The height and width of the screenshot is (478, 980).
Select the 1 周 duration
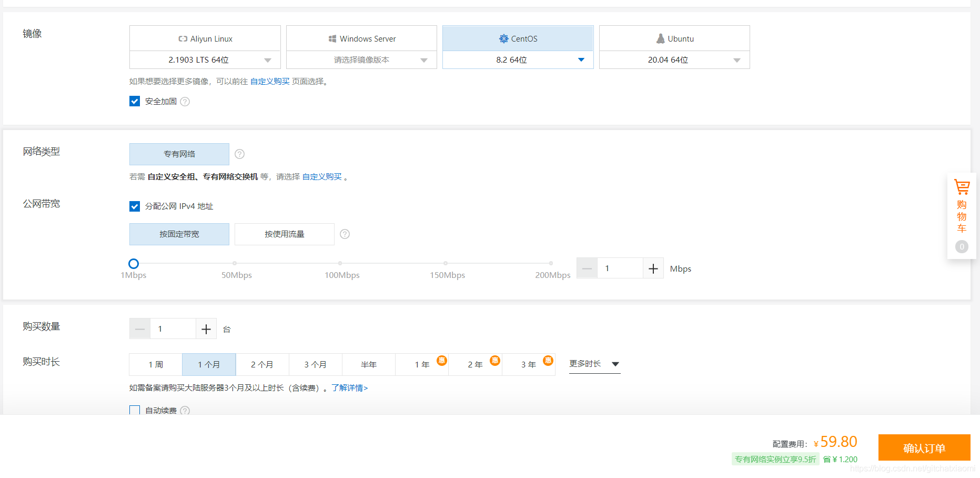[156, 364]
